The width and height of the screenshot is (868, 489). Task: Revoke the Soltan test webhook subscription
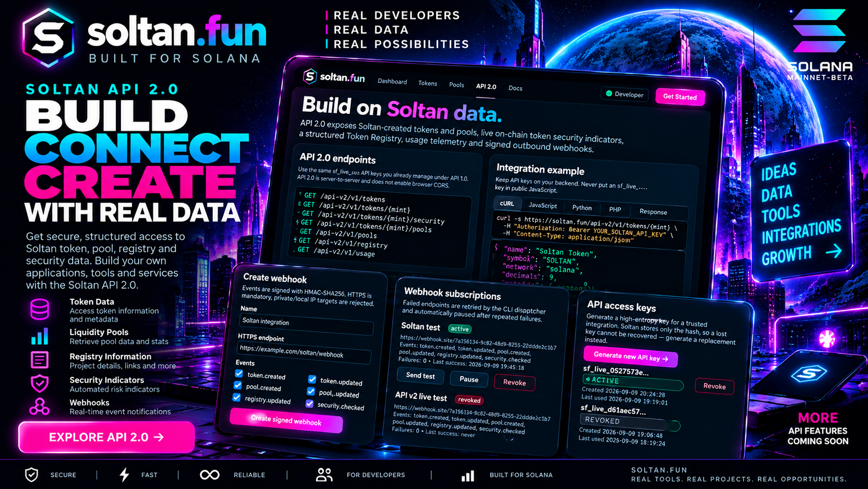click(514, 382)
